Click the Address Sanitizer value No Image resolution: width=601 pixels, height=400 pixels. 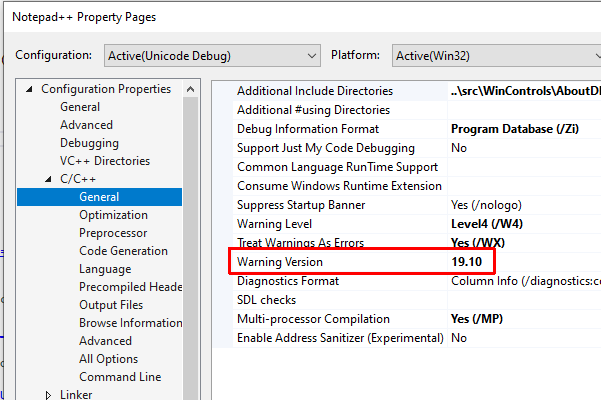pos(459,338)
